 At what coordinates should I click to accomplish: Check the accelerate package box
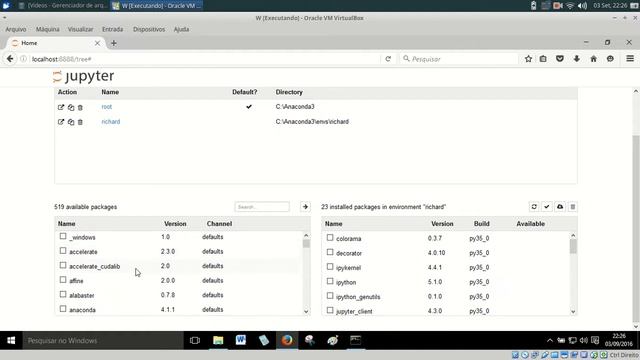pyautogui.click(x=63, y=251)
